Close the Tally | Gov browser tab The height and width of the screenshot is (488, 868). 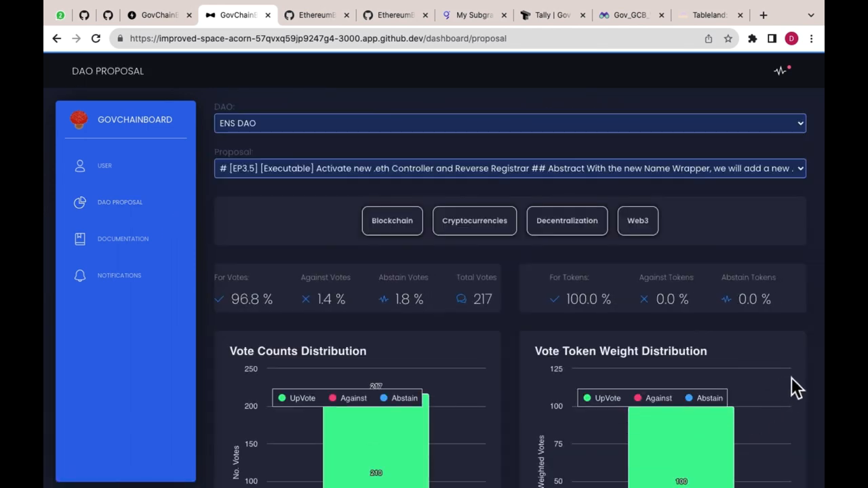[x=583, y=15]
